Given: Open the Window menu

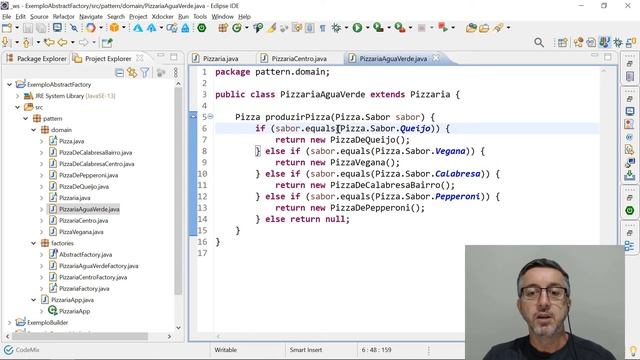Looking at the screenshot, I should [x=222, y=17].
